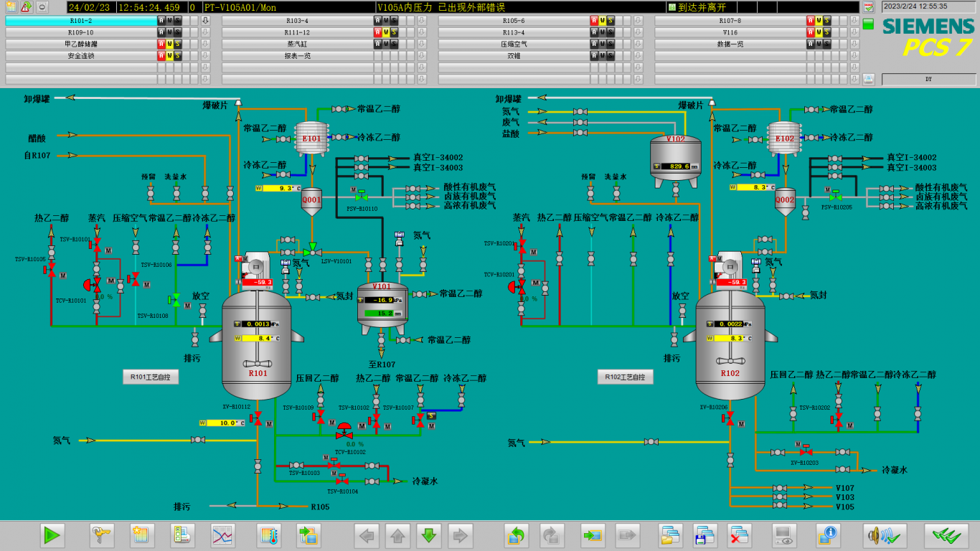Expand the arrow beside R111-12 area row
This screenshot has height=551, width=980.
pyautogui.click(x=422, y=32)
